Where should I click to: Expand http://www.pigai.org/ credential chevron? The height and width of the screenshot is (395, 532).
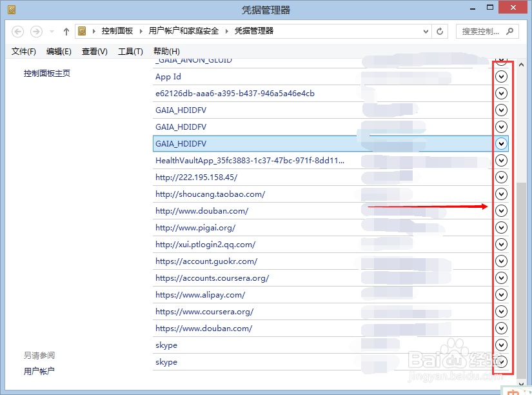pos(501,228)
